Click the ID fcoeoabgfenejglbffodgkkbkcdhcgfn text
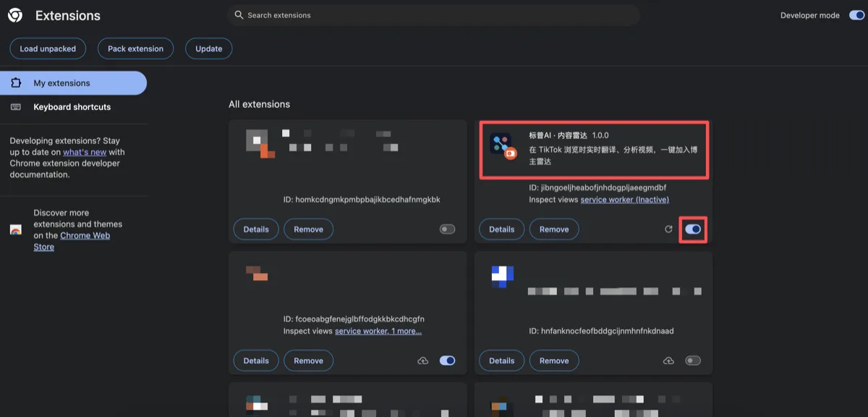 (x=354, y=319)
